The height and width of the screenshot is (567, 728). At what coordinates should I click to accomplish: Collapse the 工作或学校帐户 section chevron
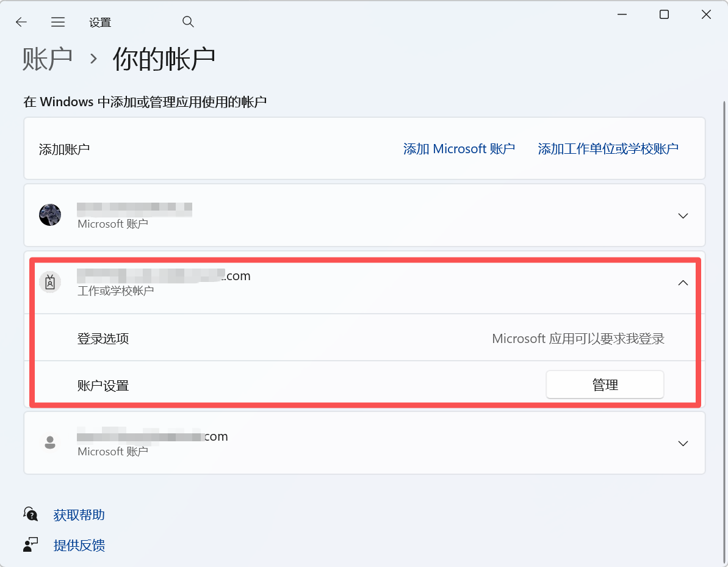[x=683, y=283]
